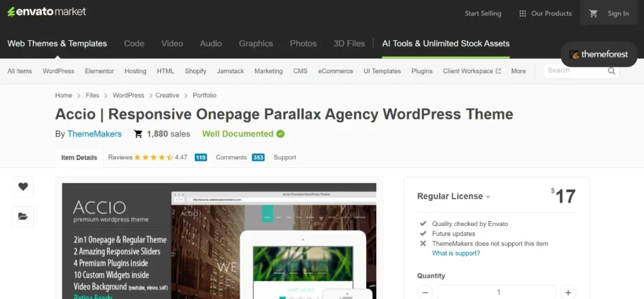Go to Portfolio breadcrumb

pyautogui.click(x=204, y=95)
